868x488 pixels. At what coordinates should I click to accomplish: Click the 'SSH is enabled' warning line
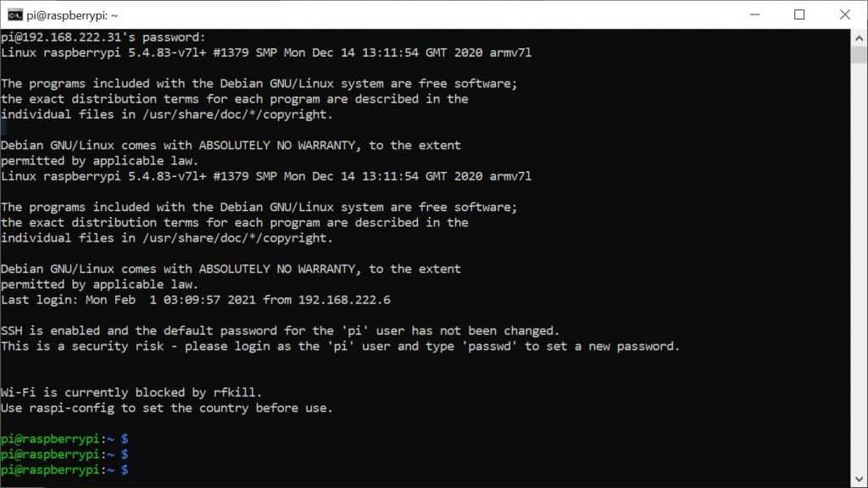click(x=280, y=330)
